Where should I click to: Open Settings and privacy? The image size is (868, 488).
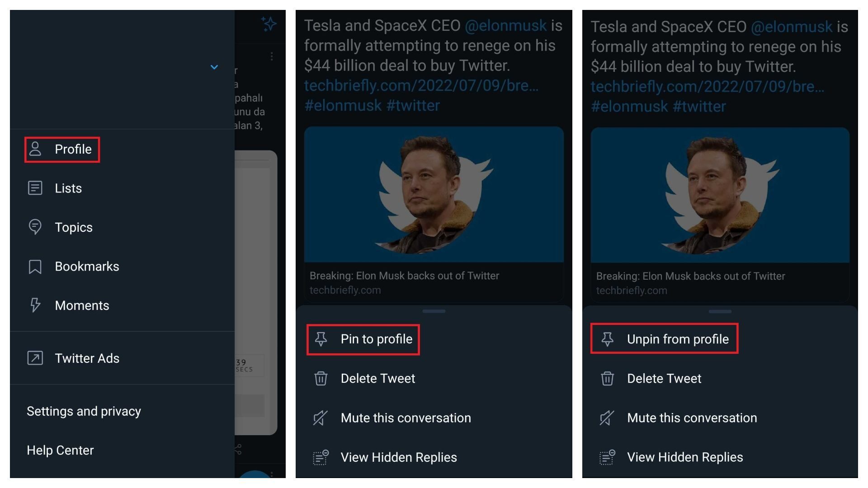[84, 411]
